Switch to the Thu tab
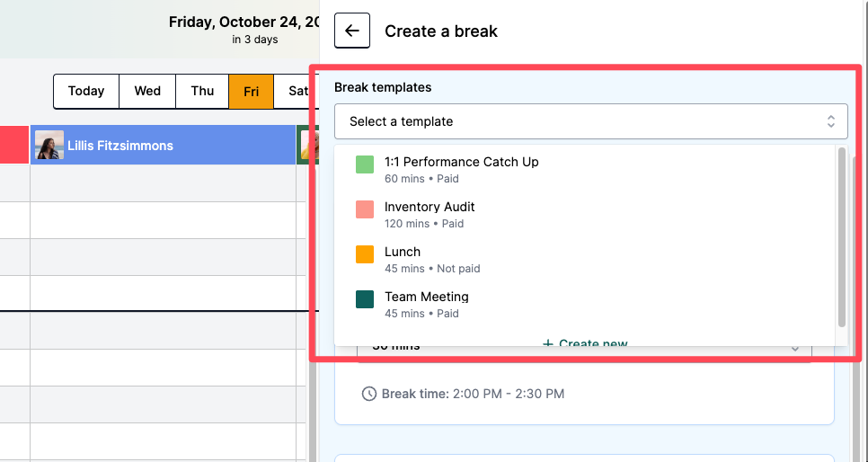This screenshot has width=868, height=462. pyautogui.click(x=202, y=91)
